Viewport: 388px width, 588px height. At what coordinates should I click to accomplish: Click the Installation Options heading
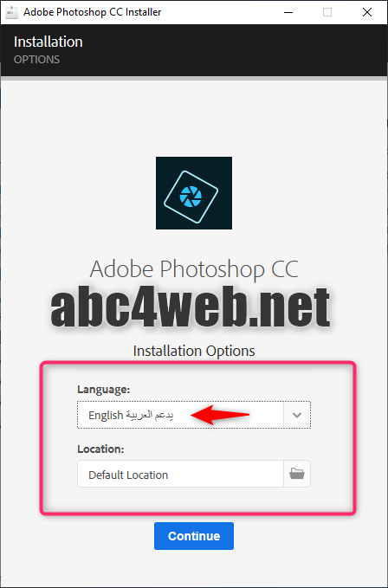tap(194, 351)
